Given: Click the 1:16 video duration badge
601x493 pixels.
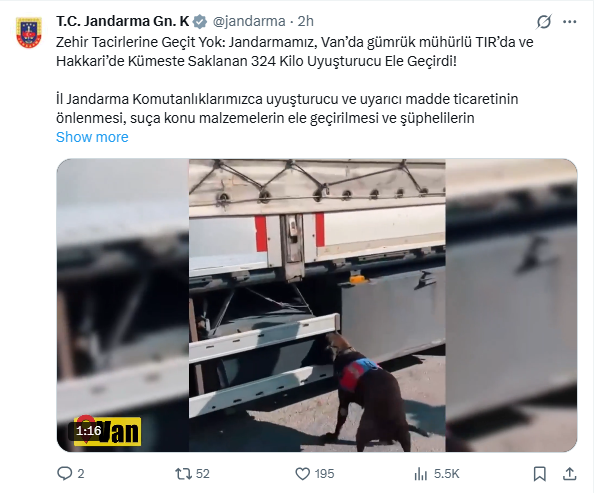Looking at the screenshot, I should coord(89,431).
